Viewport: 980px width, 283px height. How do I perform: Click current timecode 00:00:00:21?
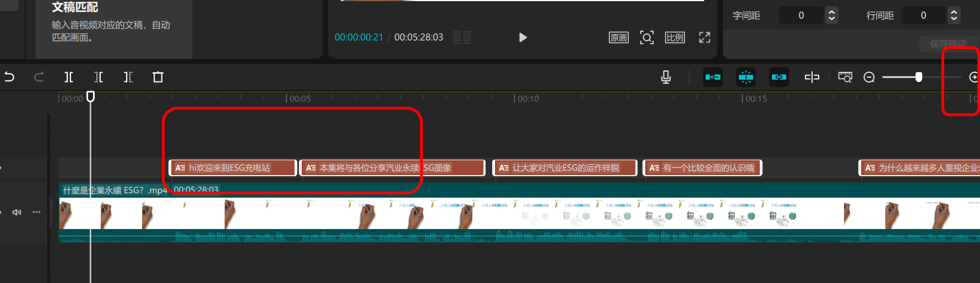pos(359,37)
